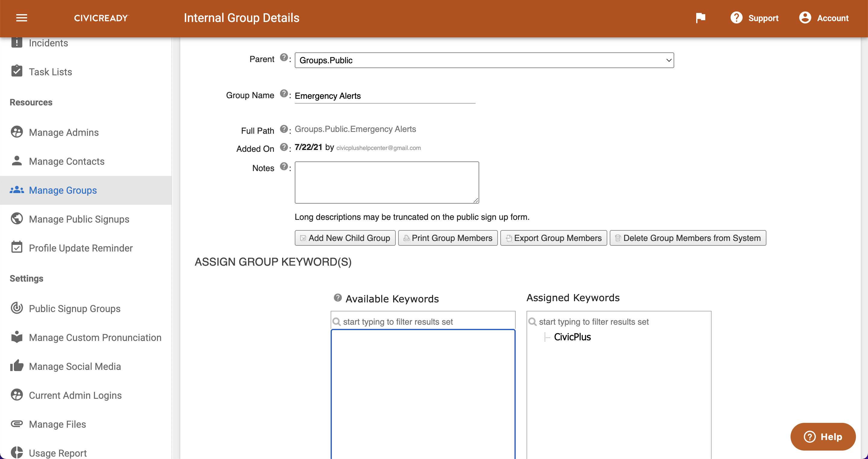Click help icon next to Parent
This screenshot has width=868, height=459.
(x=284, y=58)
